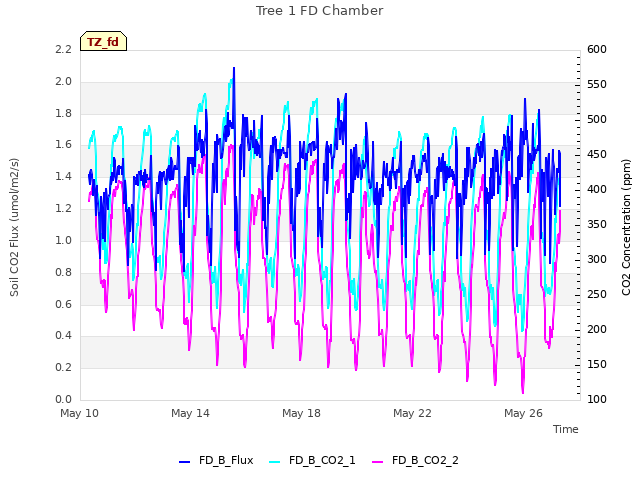Image resolution: width=640 pixels, height=480 pixels.
Task: Click the 0.6 left axis value
Action: click(63, 304)
